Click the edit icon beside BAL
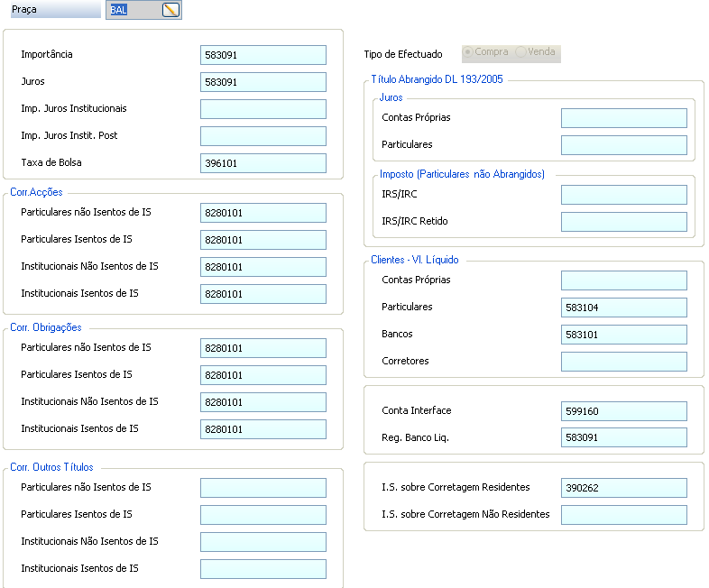This screenshot has width=709, height=588. [x=170, y=10]
